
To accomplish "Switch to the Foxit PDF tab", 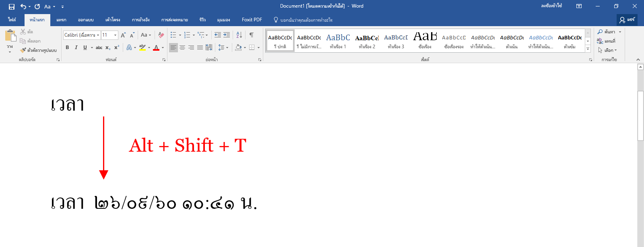I will point(252,20).
